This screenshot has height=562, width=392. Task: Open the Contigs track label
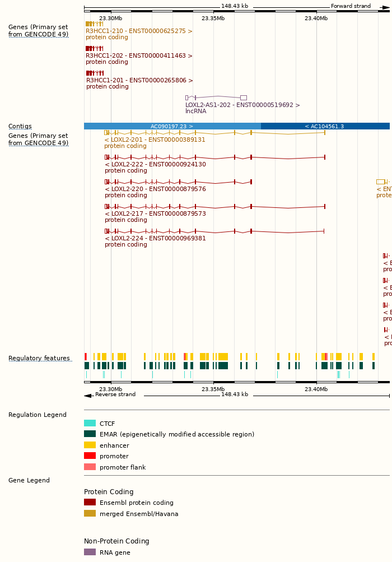click(x=20, y=127)
